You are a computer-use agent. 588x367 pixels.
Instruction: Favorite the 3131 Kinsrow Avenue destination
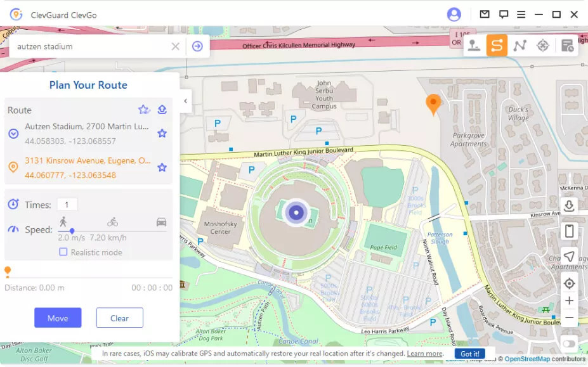click(162, 167)
